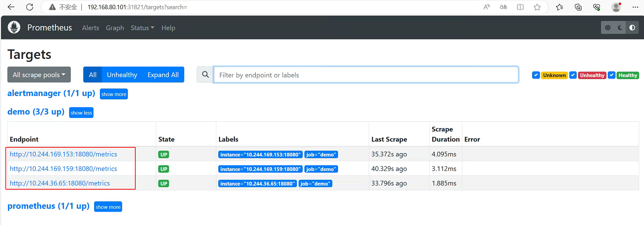Image resolution: width=644 pixels, height=225 pixels.
Task: Open endpoint http://10.244.169.159:18080/metrics
Action: pyautogui.click(x=63, y=169)
